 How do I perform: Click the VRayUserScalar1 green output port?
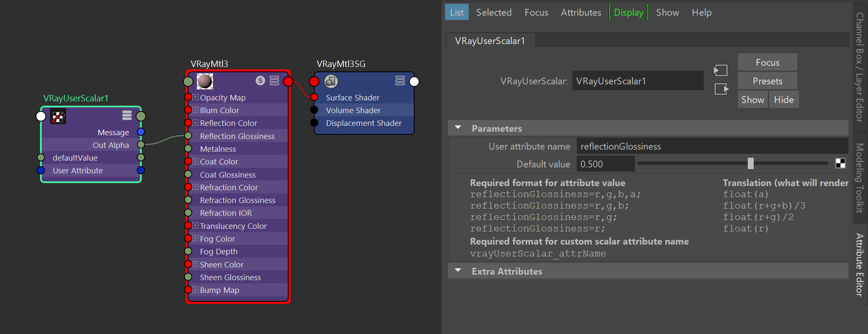click(x=141, y=116)
